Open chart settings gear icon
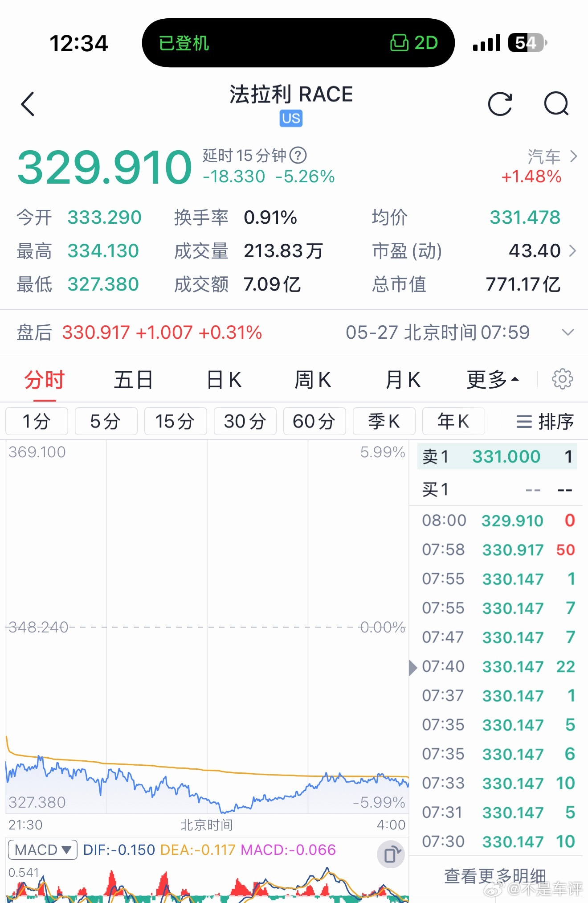Viewport: 588px width, 903px height. pyautogui.click(x=562, y=379)
